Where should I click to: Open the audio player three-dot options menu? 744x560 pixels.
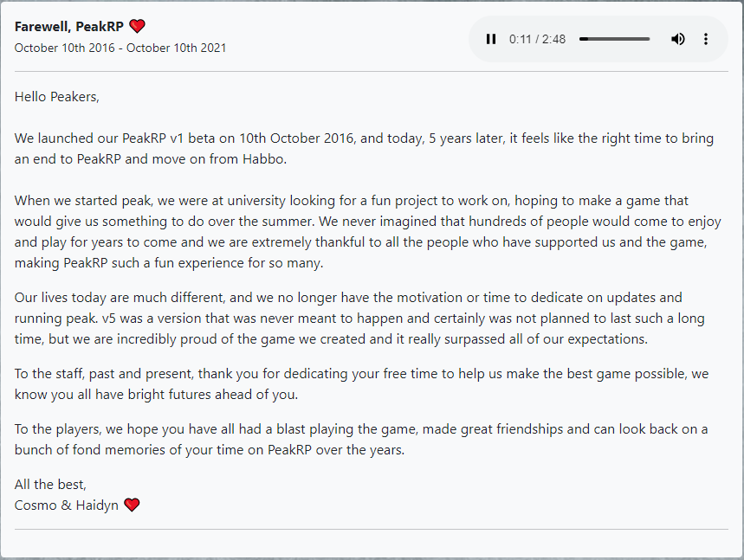706,39
